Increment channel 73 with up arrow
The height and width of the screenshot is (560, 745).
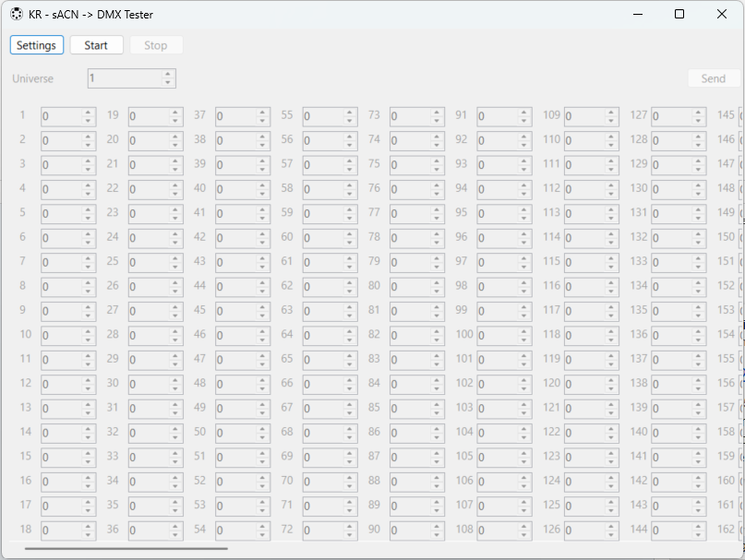(x=437, y=113)
